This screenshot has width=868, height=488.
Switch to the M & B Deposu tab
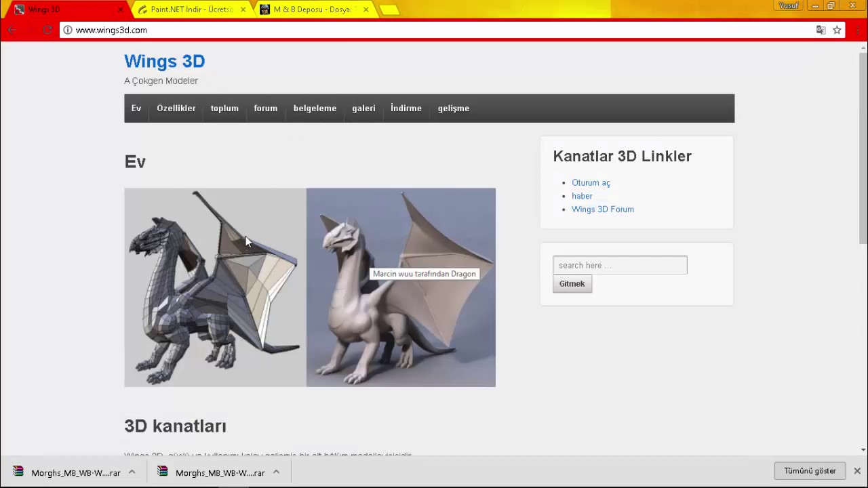(x=313, y=9)
